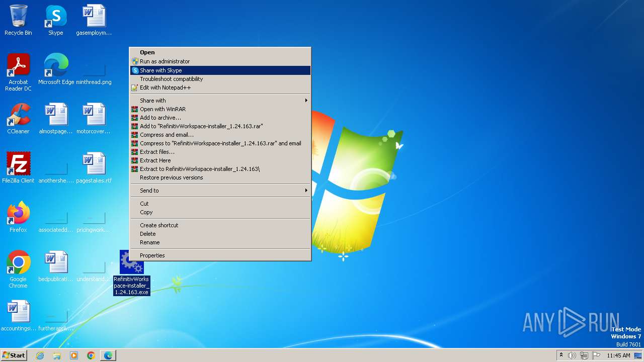
Task: Choose Compress and email... entry
Action: click(x=220, y=135)
